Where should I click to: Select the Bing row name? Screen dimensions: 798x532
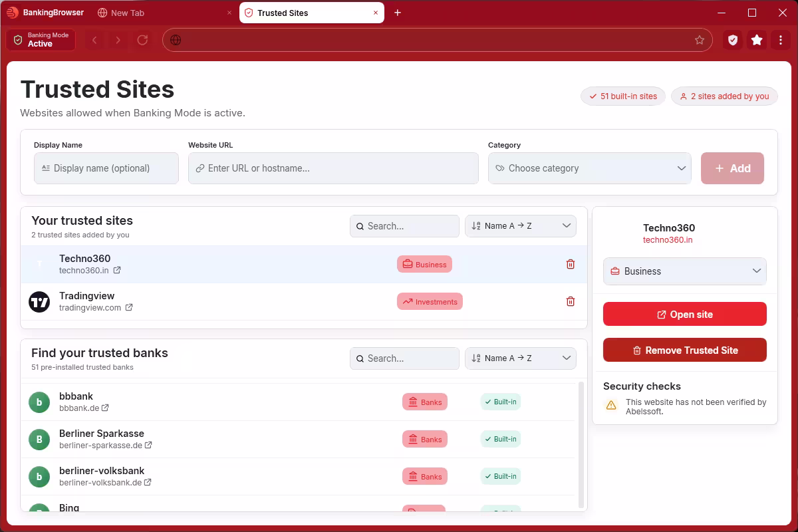[x=69, y=507]
